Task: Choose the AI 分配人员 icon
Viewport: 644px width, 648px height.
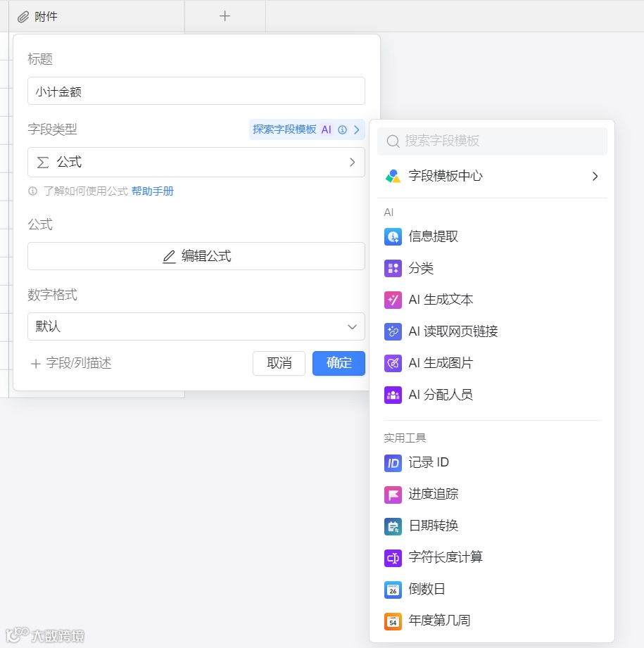Action: click(393, 395)
